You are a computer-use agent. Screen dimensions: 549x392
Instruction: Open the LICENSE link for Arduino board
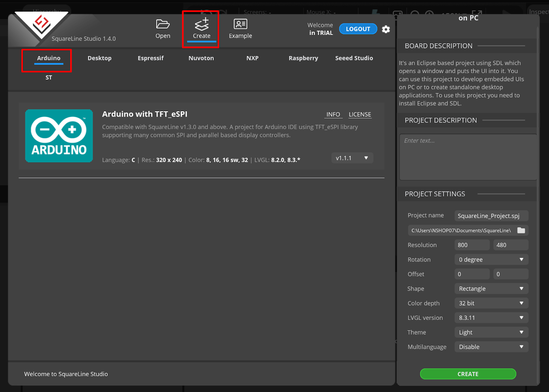(360, 114)
